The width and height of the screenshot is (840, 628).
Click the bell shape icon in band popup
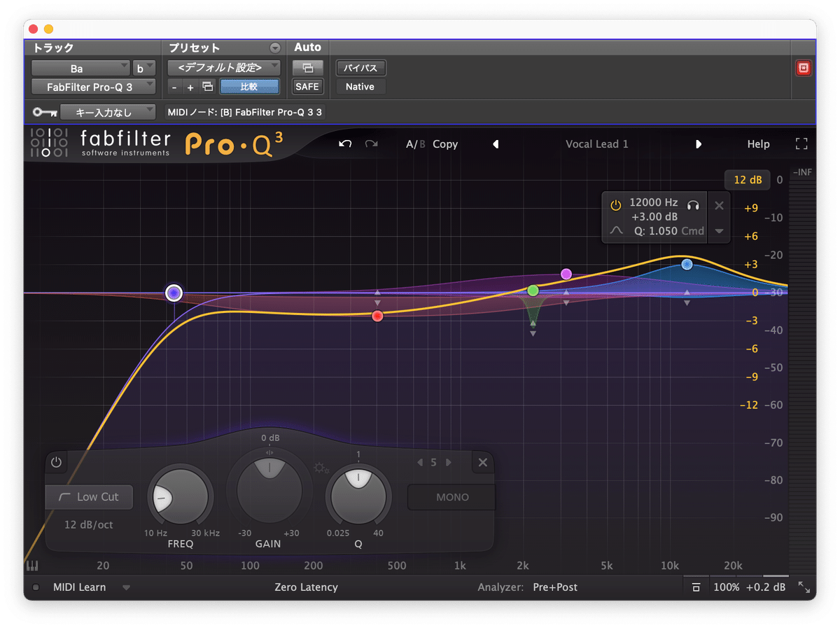[616, 230]
